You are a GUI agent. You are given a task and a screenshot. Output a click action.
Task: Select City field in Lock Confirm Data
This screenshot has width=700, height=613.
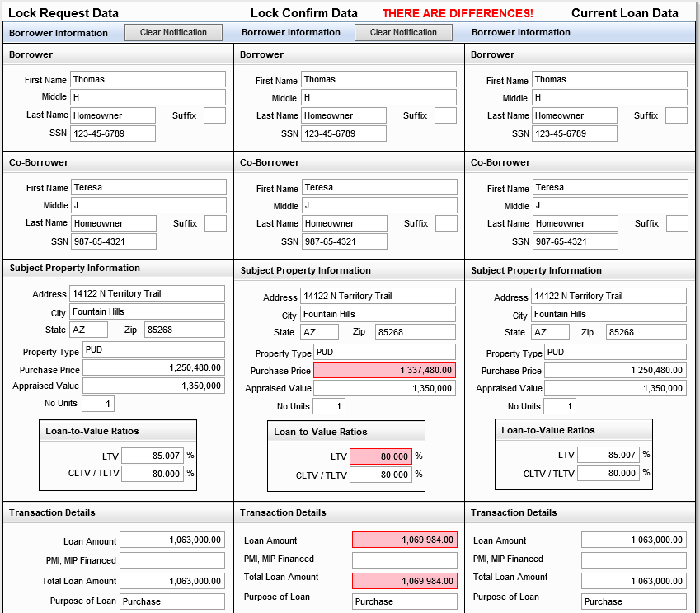(378, 314)
